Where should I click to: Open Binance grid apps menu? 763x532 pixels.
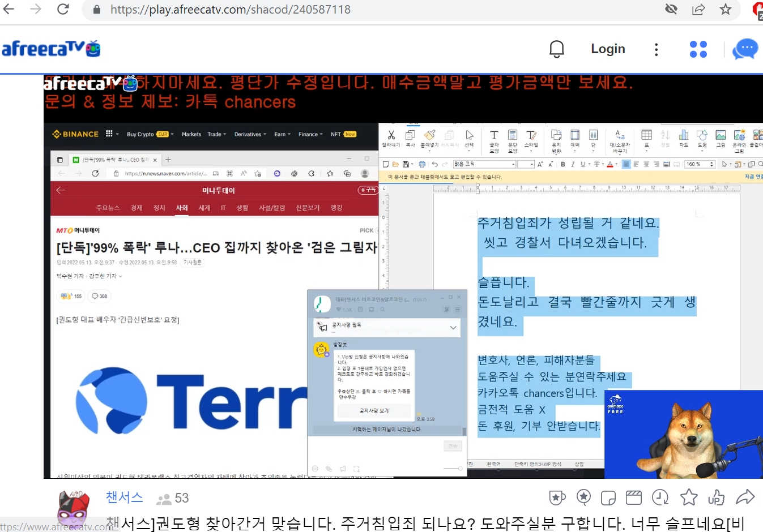click(x=109, y=134)
